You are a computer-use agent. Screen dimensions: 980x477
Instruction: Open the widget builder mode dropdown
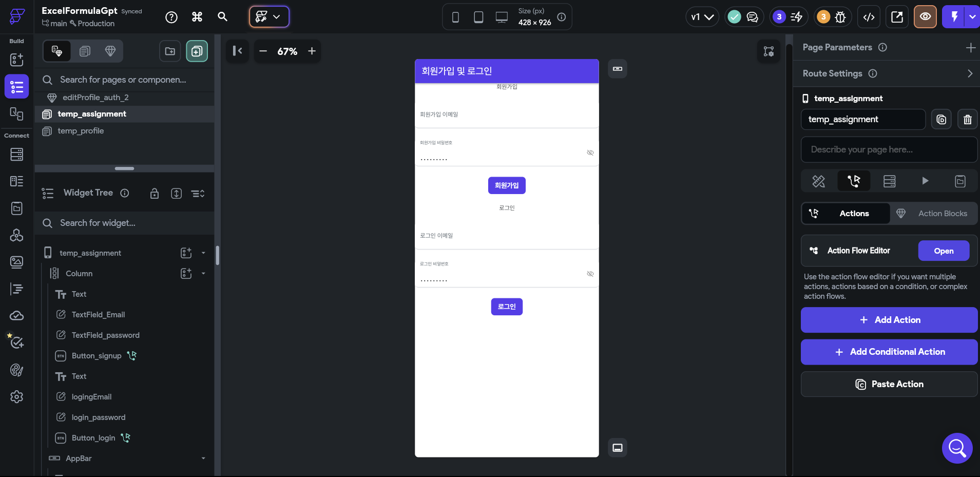[x=269, y=17]
